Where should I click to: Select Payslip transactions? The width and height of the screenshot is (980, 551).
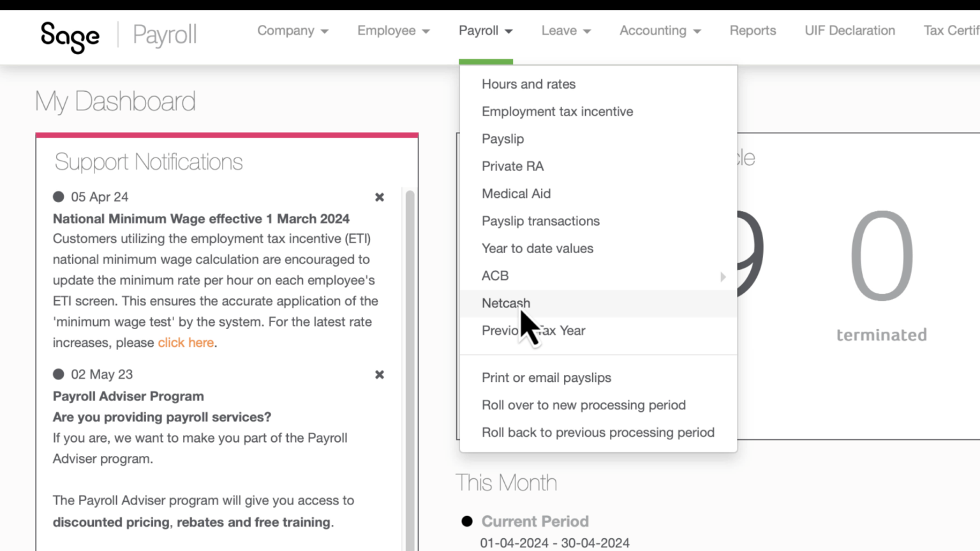click(540, 221)
